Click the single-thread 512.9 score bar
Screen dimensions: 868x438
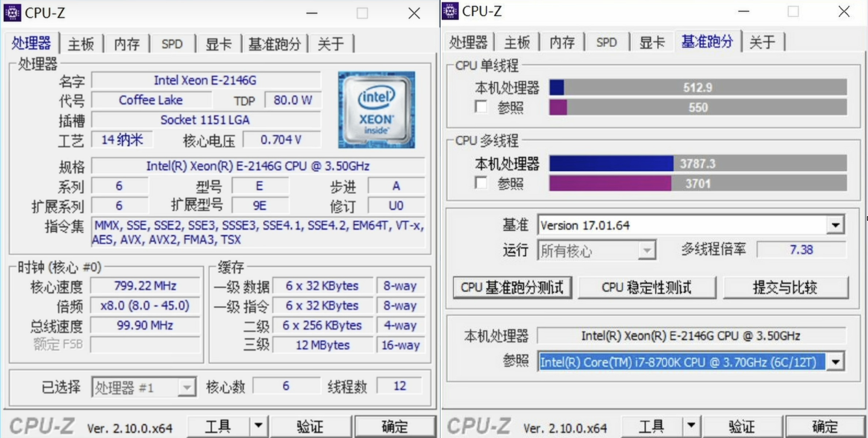[698, 87]
